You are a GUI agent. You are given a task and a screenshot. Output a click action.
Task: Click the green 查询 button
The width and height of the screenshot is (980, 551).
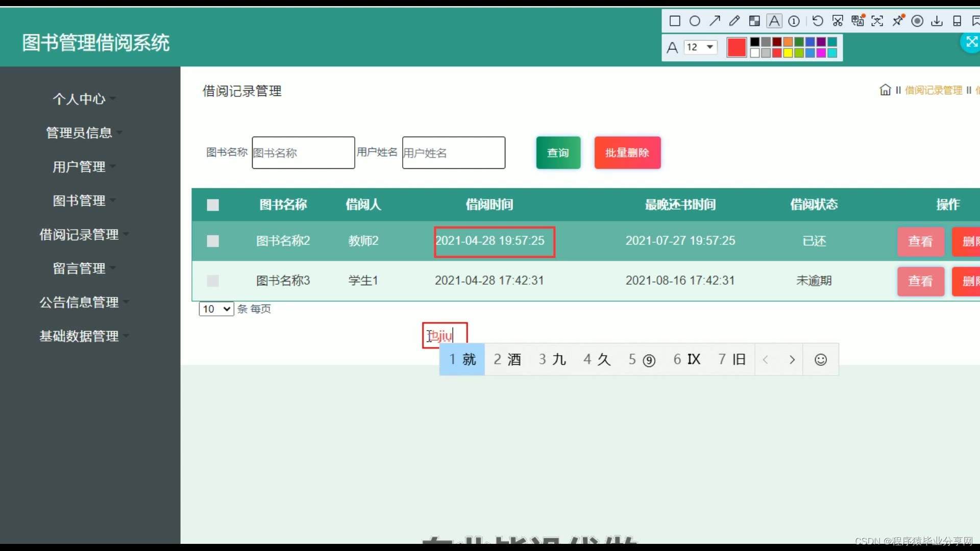click(x=558, y=153)
